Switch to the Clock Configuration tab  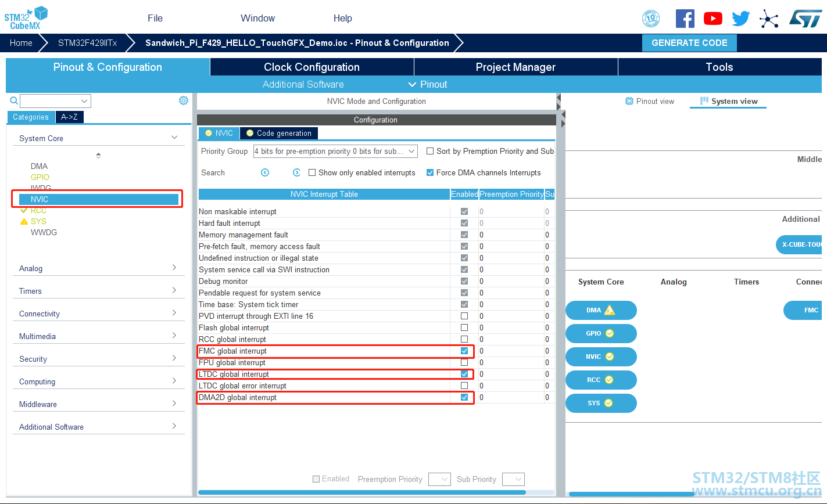[x=312, y=67]
